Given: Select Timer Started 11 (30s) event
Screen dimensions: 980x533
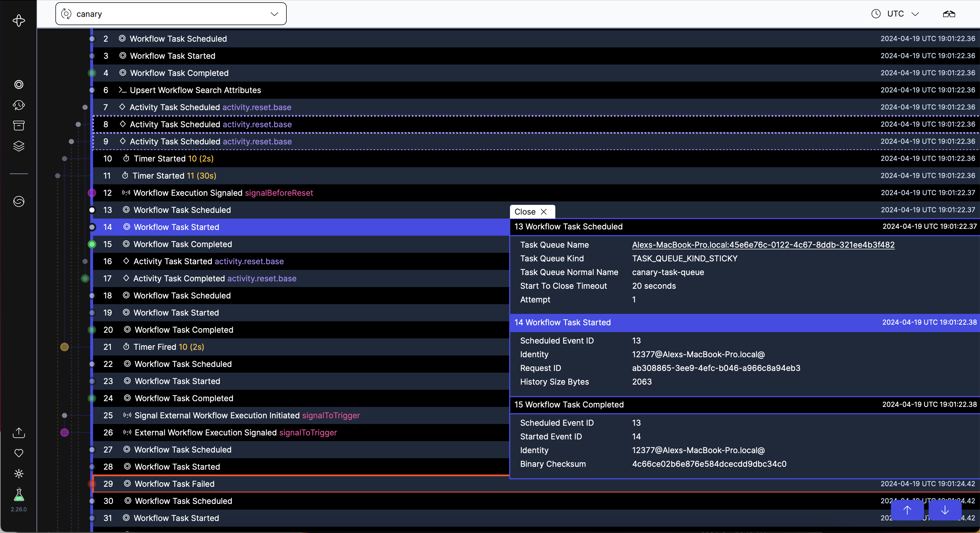Looking at the screenshot, I should (x=536, y=176).
